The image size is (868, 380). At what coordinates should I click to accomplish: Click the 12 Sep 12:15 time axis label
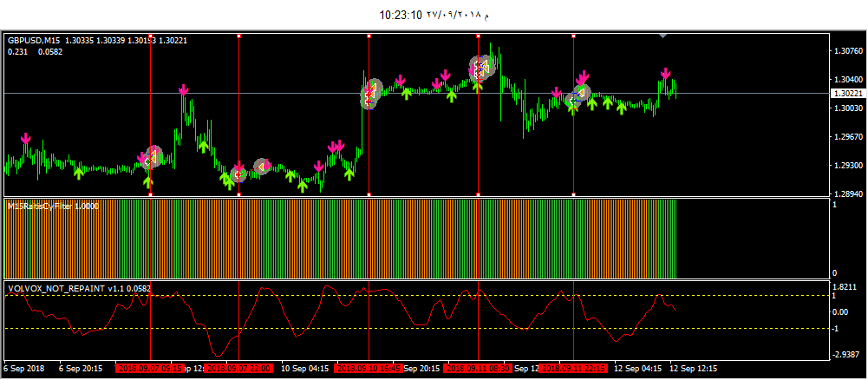(x=694, y=368)
